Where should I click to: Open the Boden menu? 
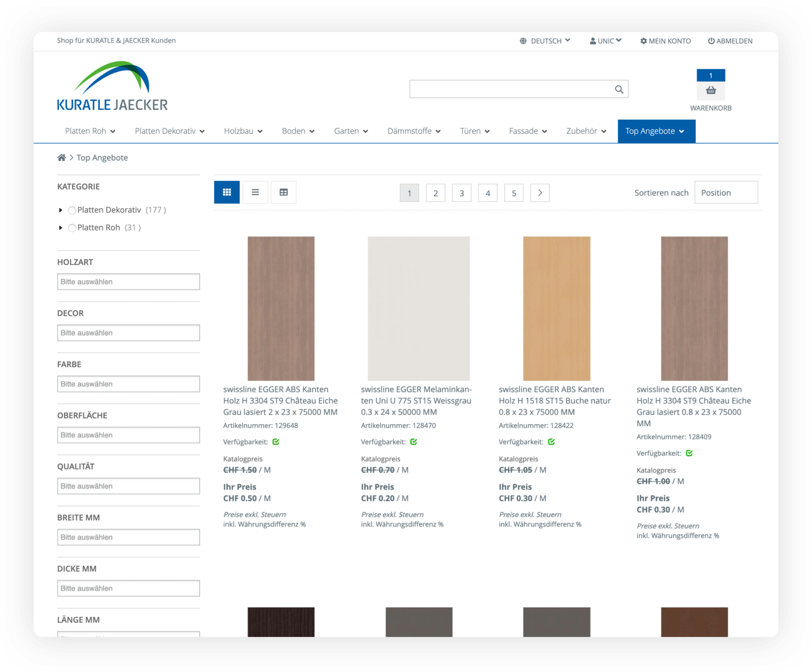click(x=298, y=131)
